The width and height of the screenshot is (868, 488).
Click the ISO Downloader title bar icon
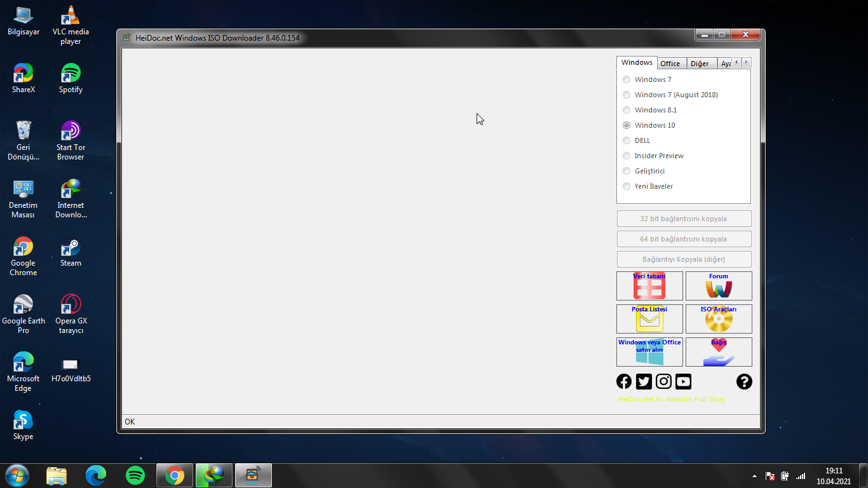tap(126, 37)
